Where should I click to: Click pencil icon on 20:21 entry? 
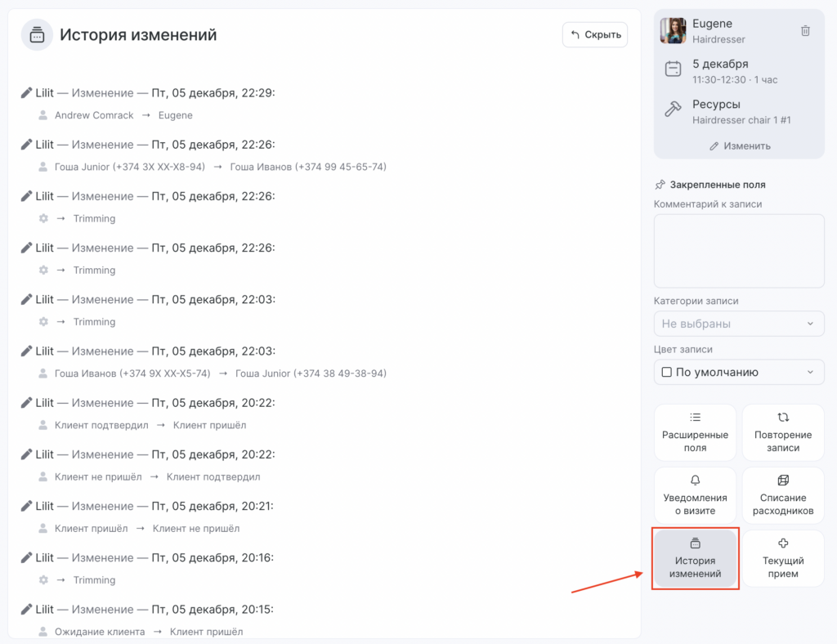point(26,507)
